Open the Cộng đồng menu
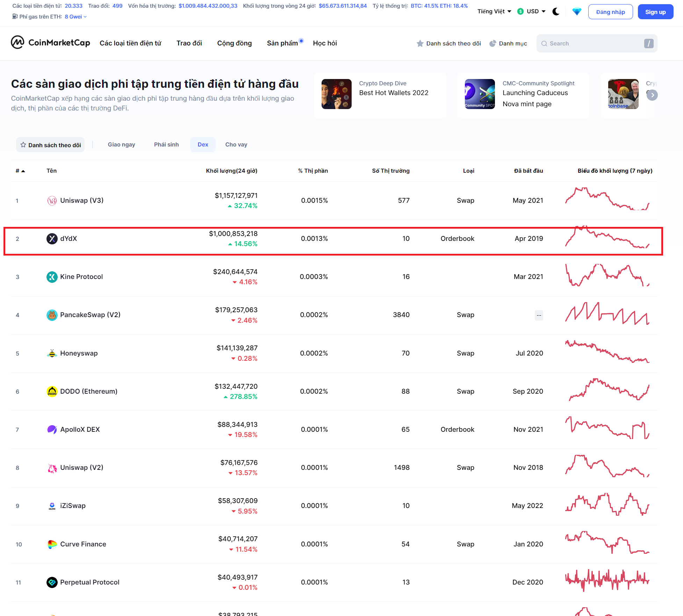Screen dimensions: 683x616 pyautogui.click(x=234, y=43)
